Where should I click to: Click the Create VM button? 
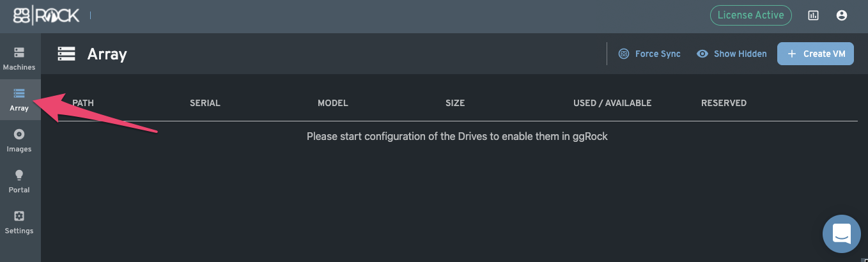(816, 54)
